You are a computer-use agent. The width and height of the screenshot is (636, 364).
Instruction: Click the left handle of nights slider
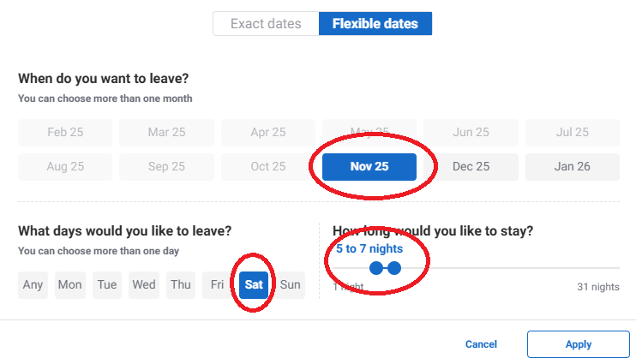pos(375,268)
